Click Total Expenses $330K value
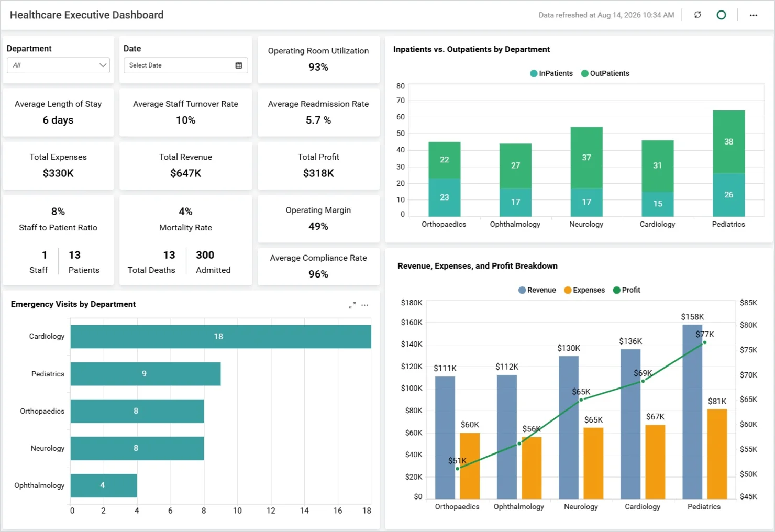 (x=58, y=173)
